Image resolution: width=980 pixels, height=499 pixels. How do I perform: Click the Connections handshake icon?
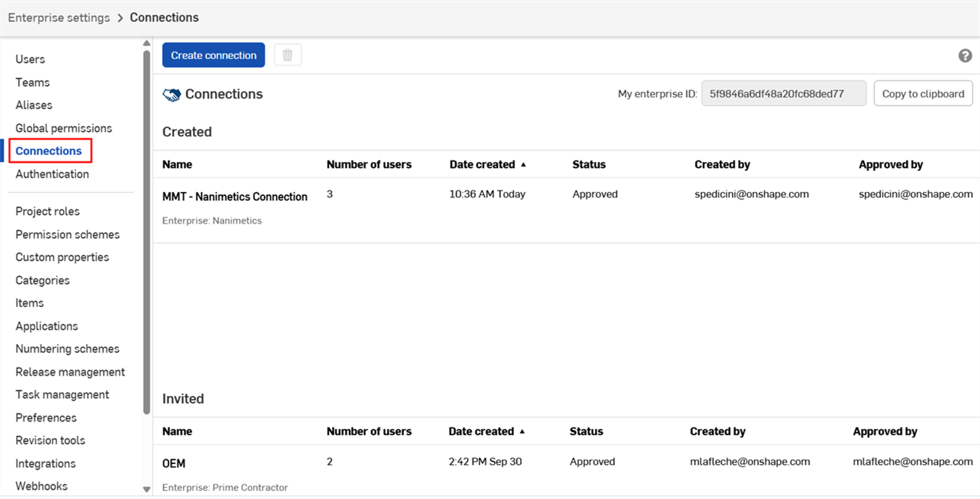(x=171, y=94)
